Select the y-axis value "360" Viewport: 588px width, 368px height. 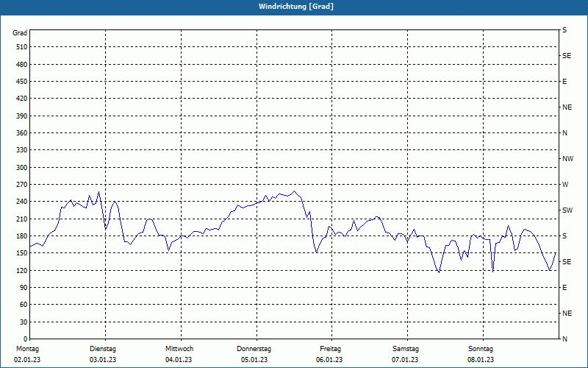[x=22, y=133]
